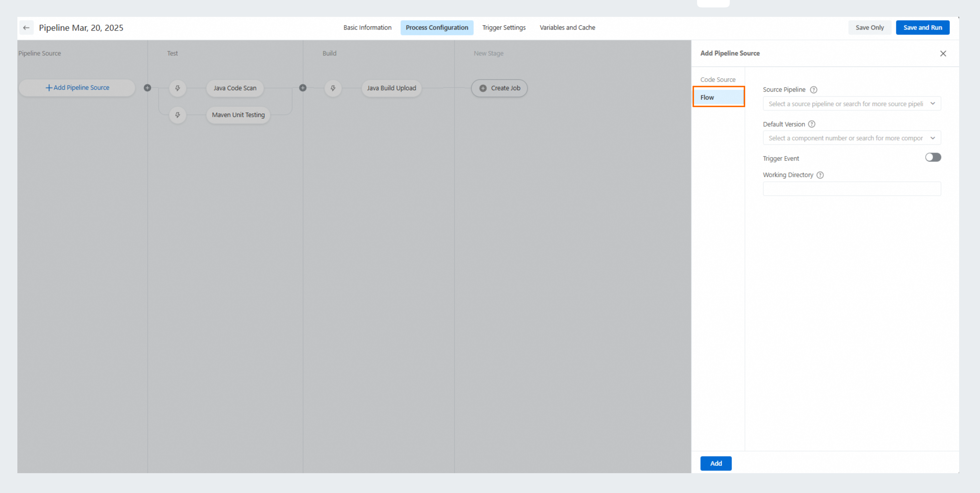Enable the Trigger Event switch
This screenshot has height=493, width=980.
tap(933, 157)
